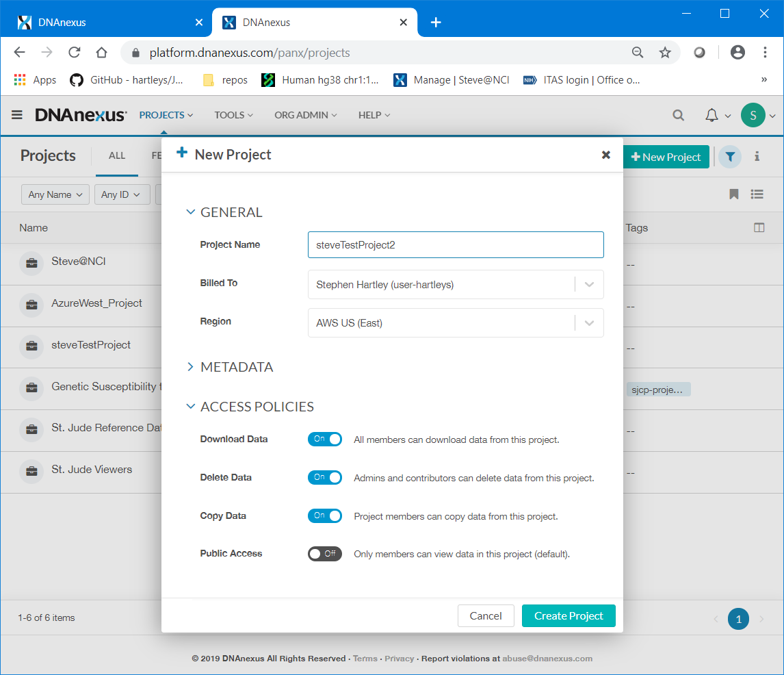Enable the Public Access toggle

point(324,554)
